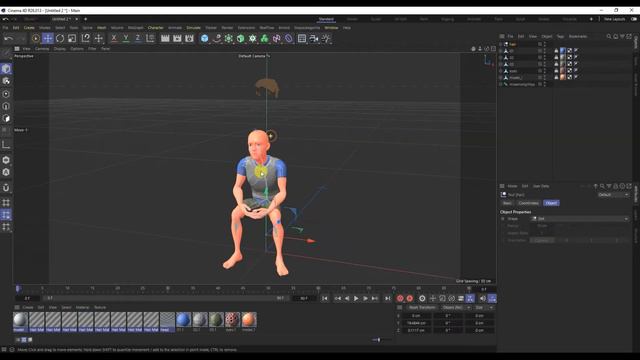
Task: Open the Size mode dropdown
Action: coord(484,307)
